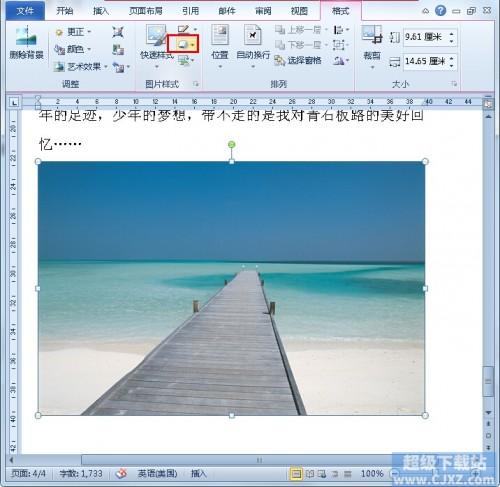Click the 英语(美国) language indicator

point(157,473)
